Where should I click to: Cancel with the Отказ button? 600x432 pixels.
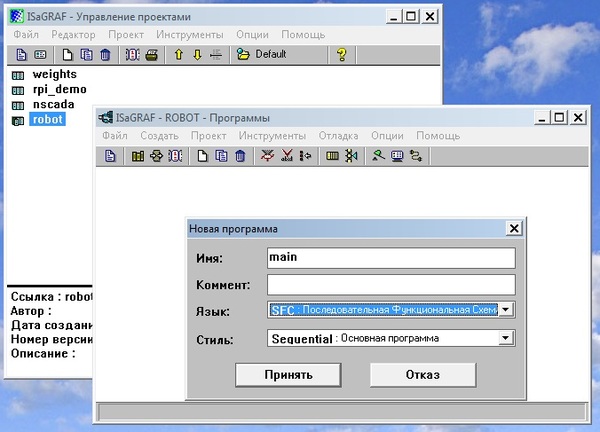[x=423, y=375]
